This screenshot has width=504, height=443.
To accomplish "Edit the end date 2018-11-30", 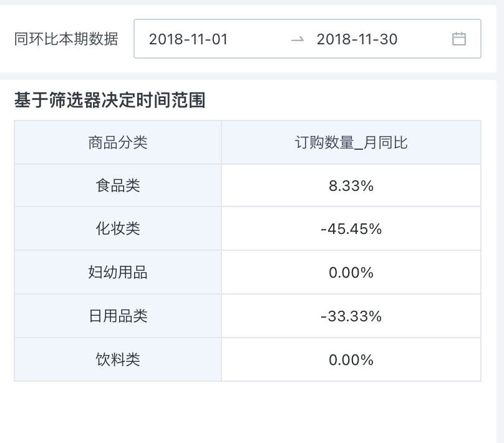I will 357,39.
